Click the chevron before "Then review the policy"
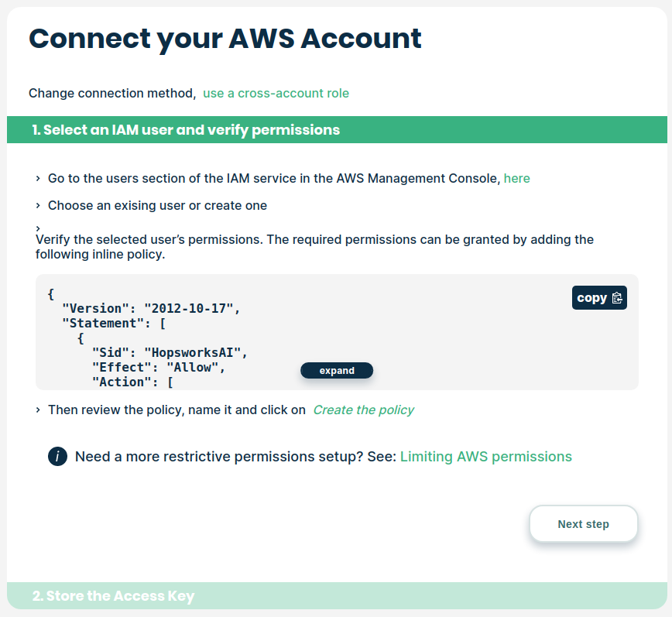Viewport: 672px width, 617px height. point(38,410)
